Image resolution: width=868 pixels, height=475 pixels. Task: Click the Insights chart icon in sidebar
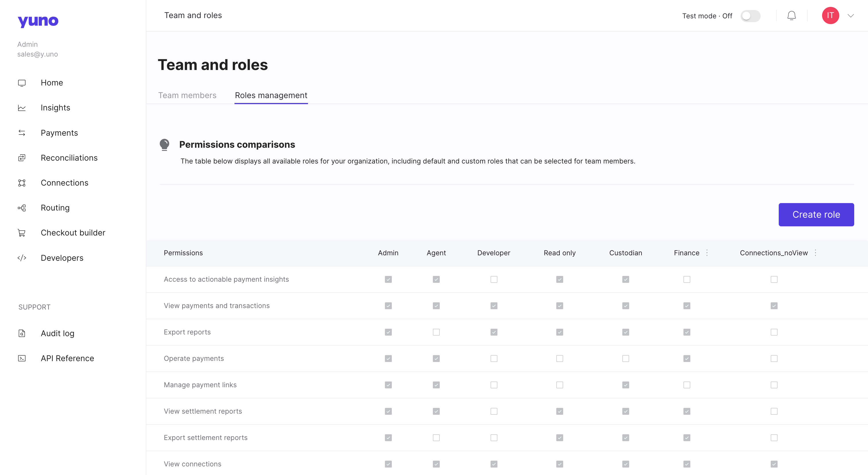22,108
